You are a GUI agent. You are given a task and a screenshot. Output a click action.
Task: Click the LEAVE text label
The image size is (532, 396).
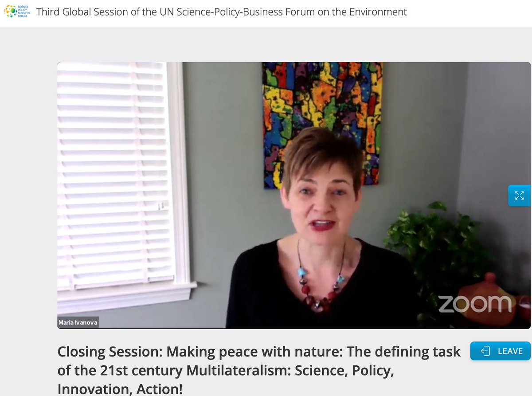[x=510, y=351]
